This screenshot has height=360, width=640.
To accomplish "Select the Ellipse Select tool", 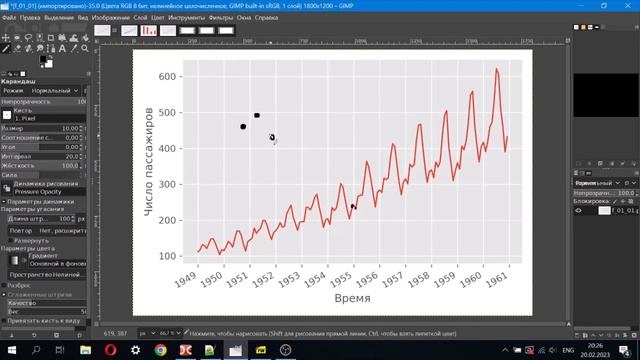I will [17, 38].
